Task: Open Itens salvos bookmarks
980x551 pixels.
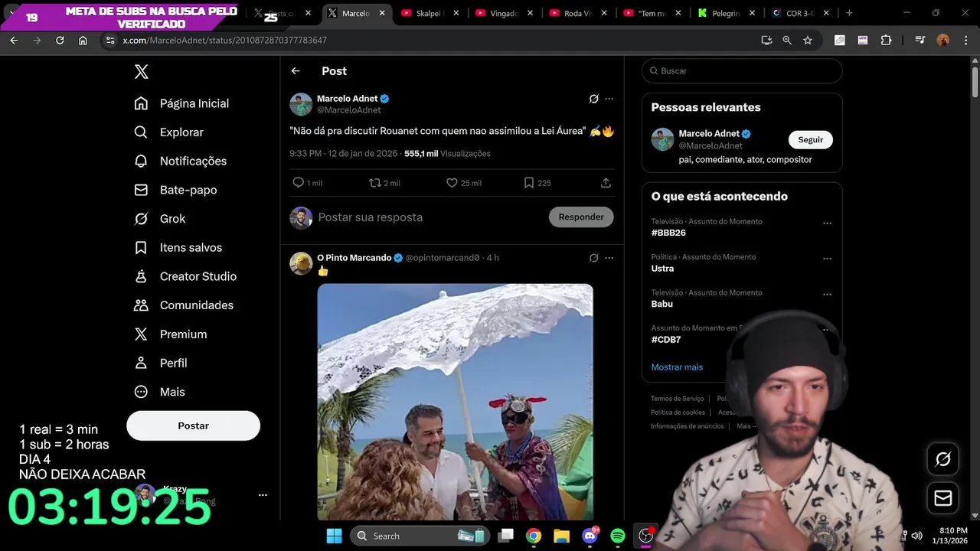Action: click(x=178, y=248)
